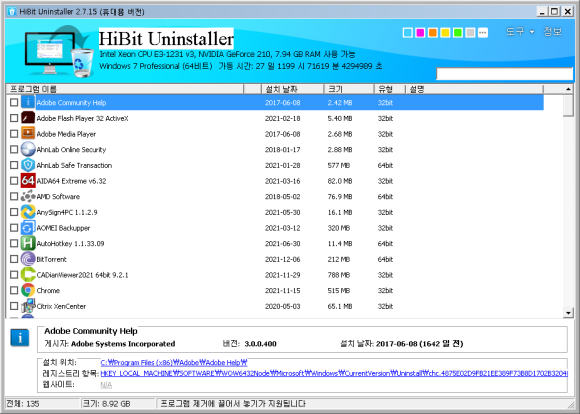580x414 pixels.
Task: Click the search input field
Action: [x=504, y=74]
